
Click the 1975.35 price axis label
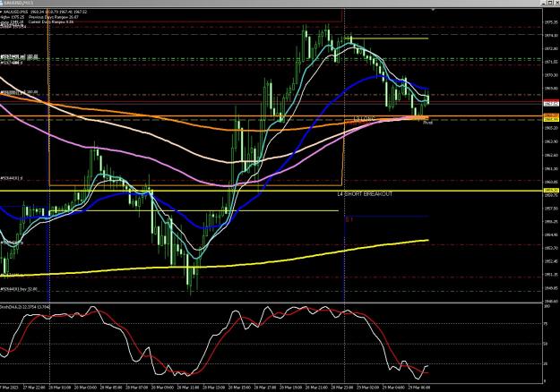550,22
